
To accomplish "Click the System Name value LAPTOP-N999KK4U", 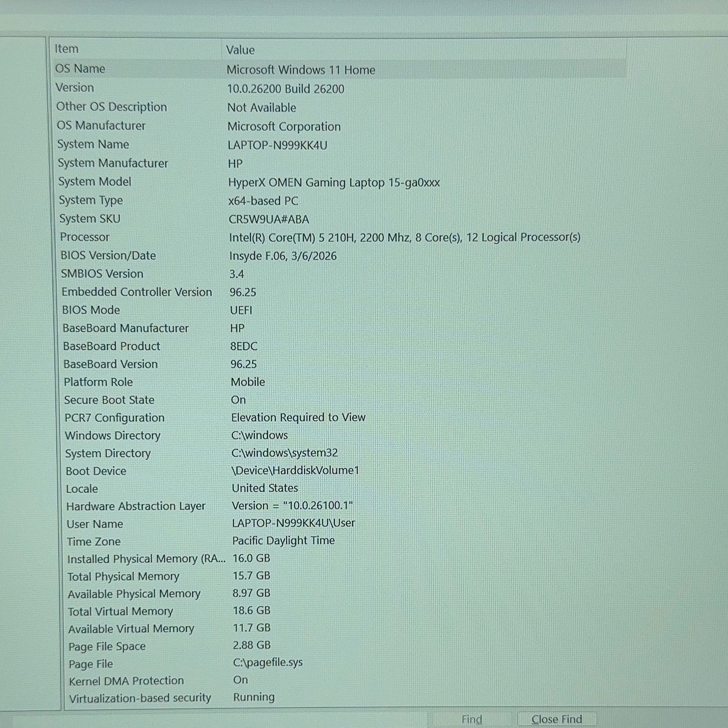I will coord(278,146).
